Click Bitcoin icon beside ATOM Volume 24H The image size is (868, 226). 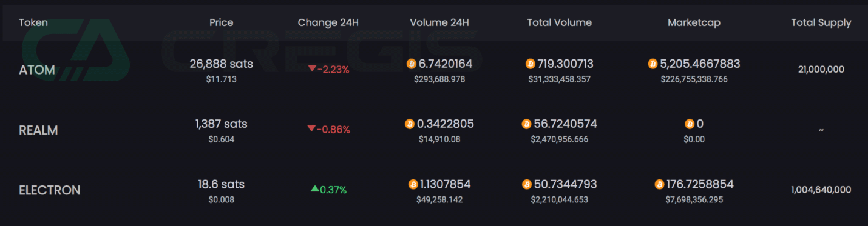[411, 64]
